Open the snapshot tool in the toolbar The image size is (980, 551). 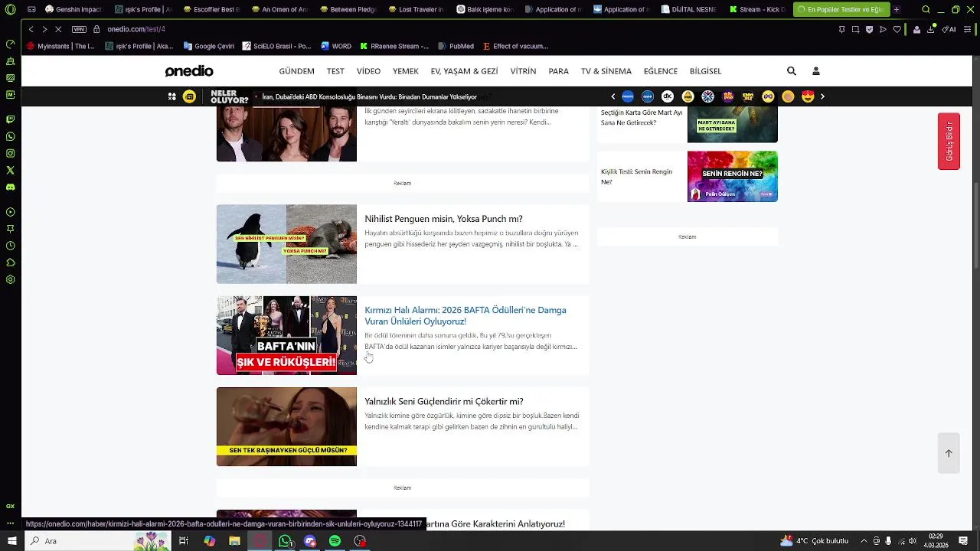pyautogui.click(x=855, y=29)
